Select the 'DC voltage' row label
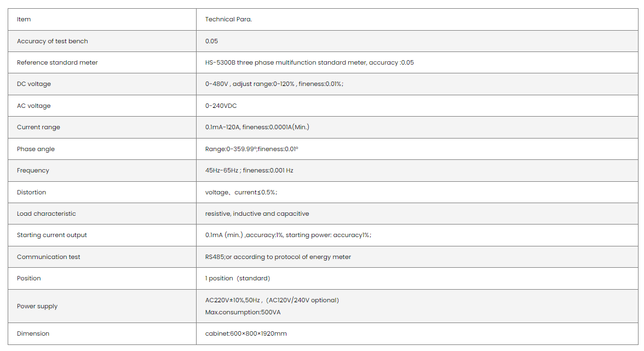 coord(34,84)
